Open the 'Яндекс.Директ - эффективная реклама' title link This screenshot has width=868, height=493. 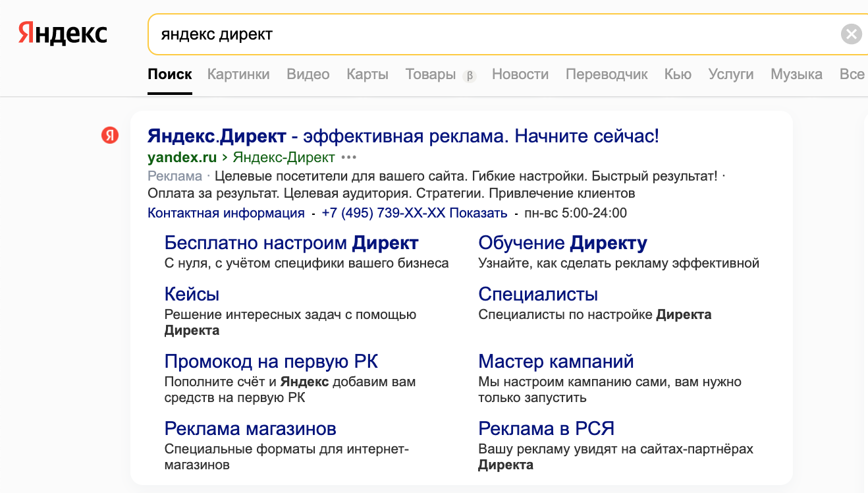(x=403, y=136)
